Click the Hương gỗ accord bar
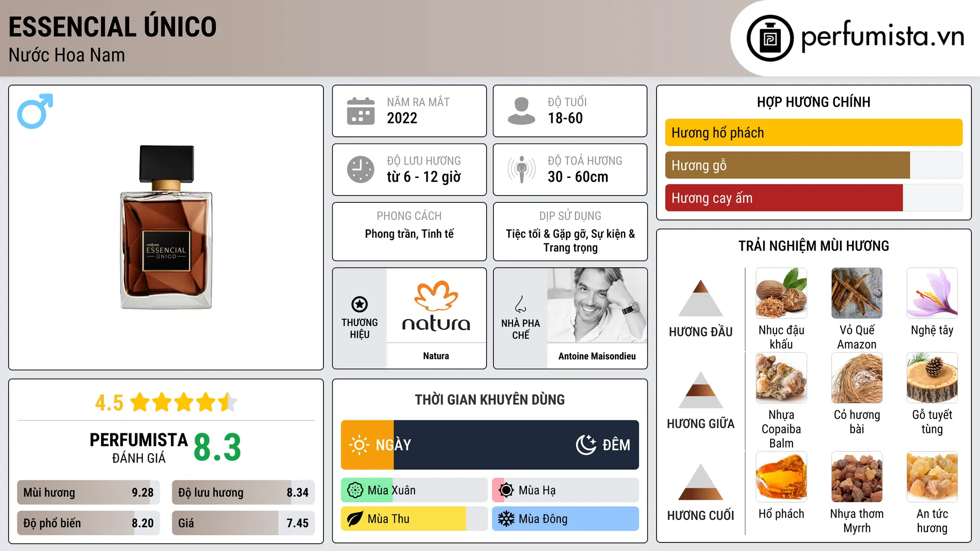Image resolution: width=980 pixels, height=551 pixels. click(x=814, y=165)
